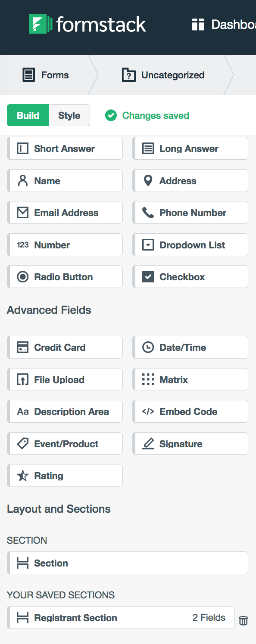The width and height of the screenshot is (256, 644).
Task: Open the Forms breadcrumb
Action: (46, 75)
